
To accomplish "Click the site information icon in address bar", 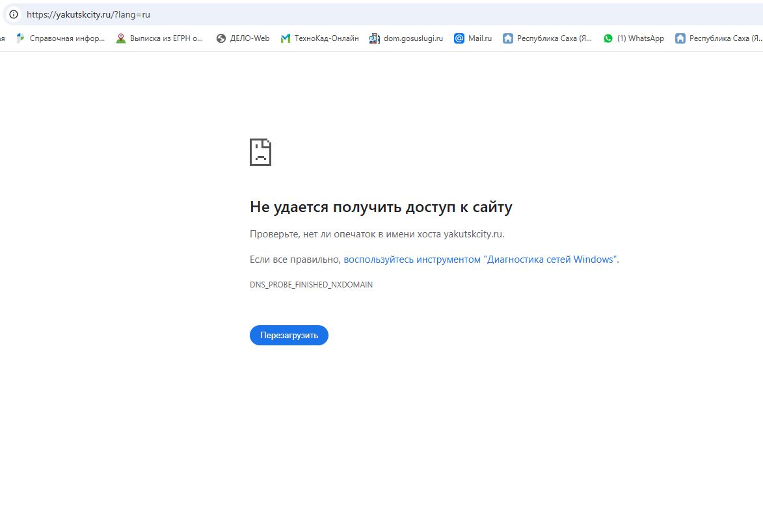I will 13,14.
